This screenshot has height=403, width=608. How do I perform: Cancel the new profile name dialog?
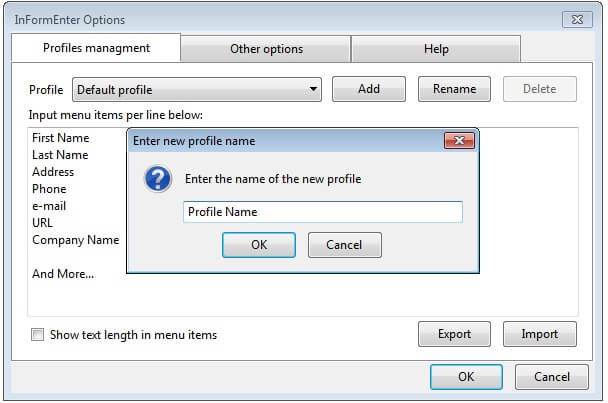(x=344, y=245)
